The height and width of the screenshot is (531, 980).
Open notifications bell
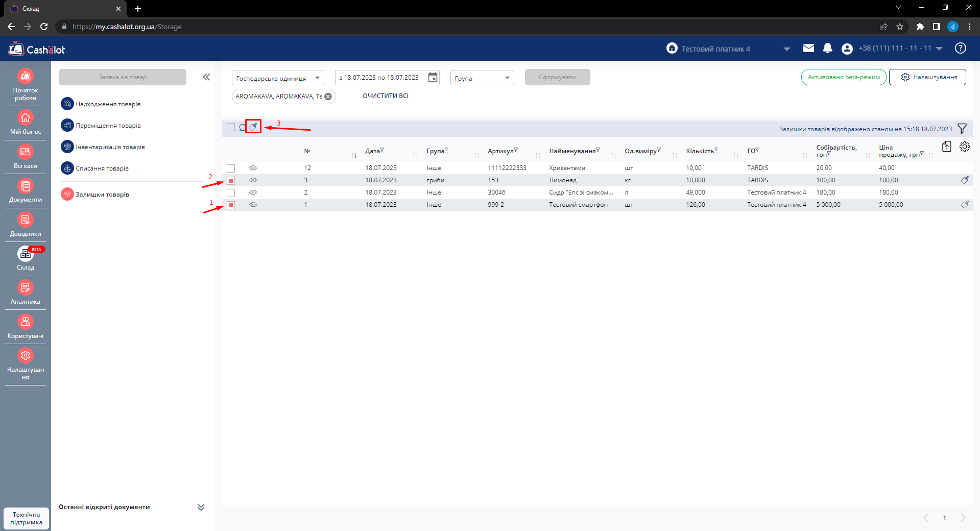[827, 49]
